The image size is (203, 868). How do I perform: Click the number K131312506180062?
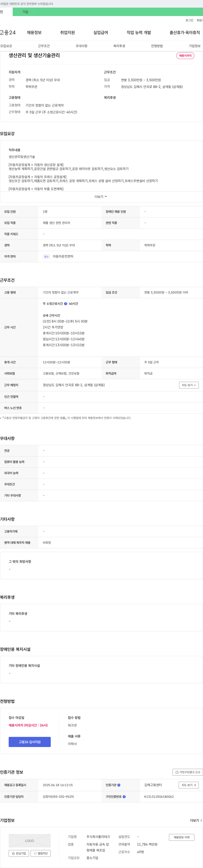tap(159, 797)
